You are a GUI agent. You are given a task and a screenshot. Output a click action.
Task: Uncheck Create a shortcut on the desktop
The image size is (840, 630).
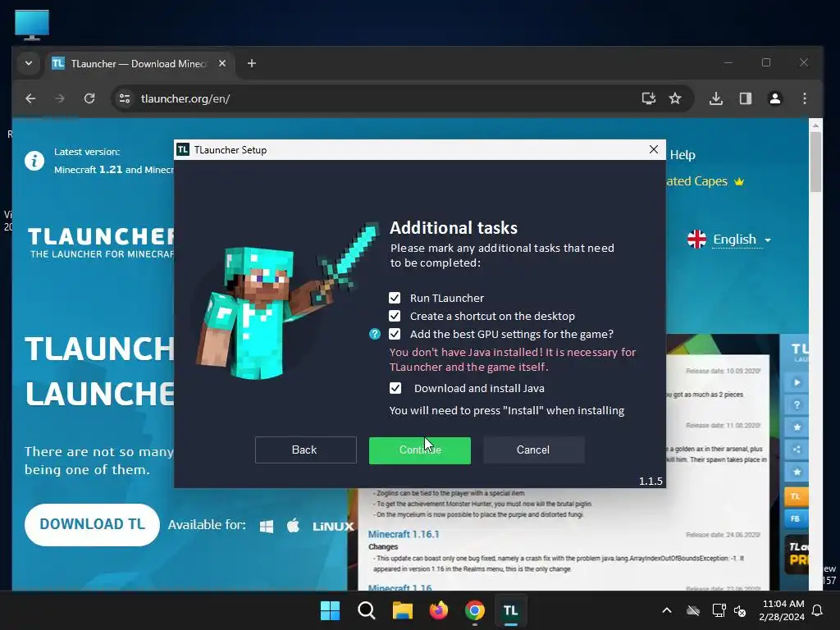[x=395, y=316]
